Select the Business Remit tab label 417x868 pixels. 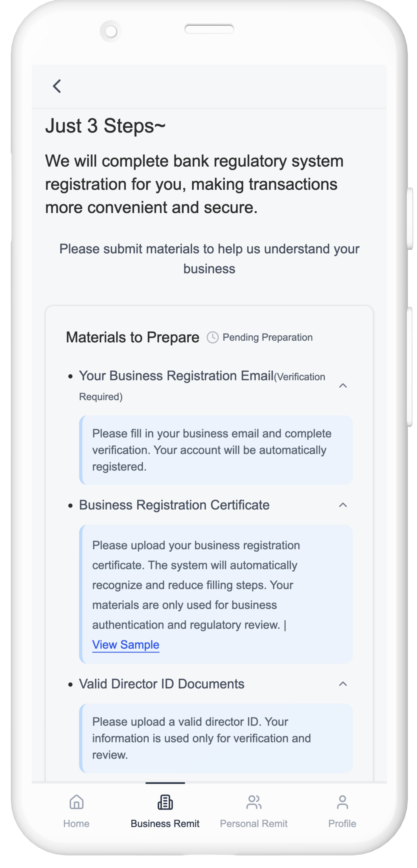coord(165,823)
